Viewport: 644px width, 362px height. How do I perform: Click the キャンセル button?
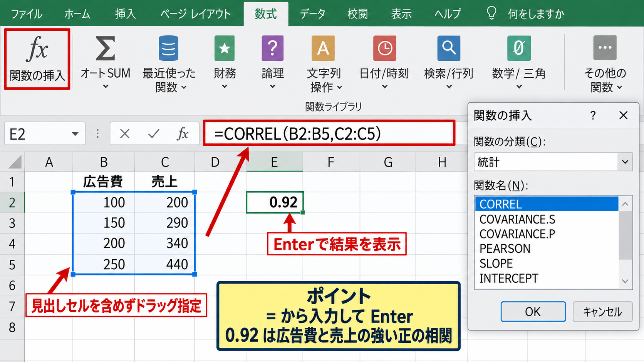click(602, 312)
